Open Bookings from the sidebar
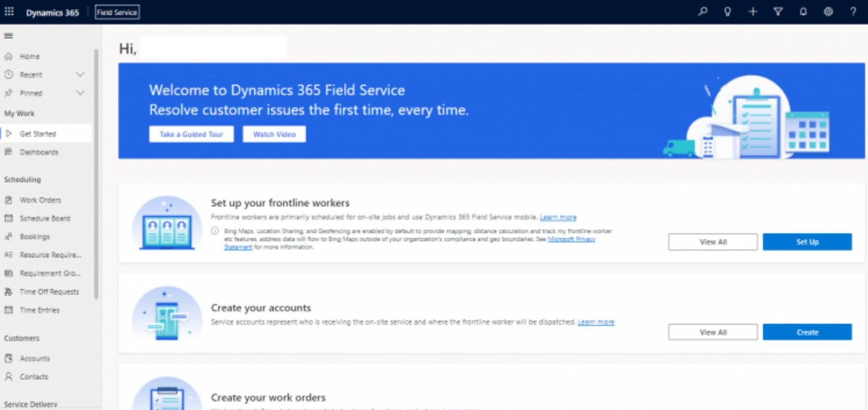This screenshot has width=868, height=410. 35,237
